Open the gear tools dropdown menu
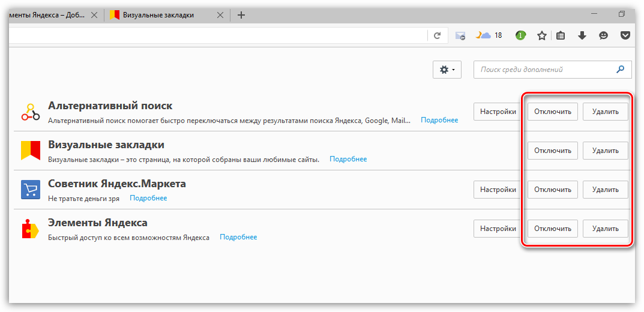Screen dimensions: 644x312 pos(447,70)
